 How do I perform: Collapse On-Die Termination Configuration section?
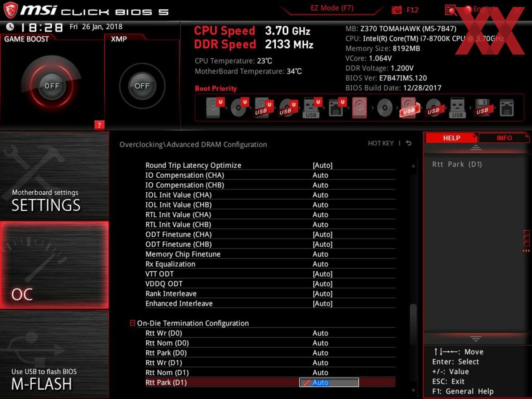[x=133, y=323]
